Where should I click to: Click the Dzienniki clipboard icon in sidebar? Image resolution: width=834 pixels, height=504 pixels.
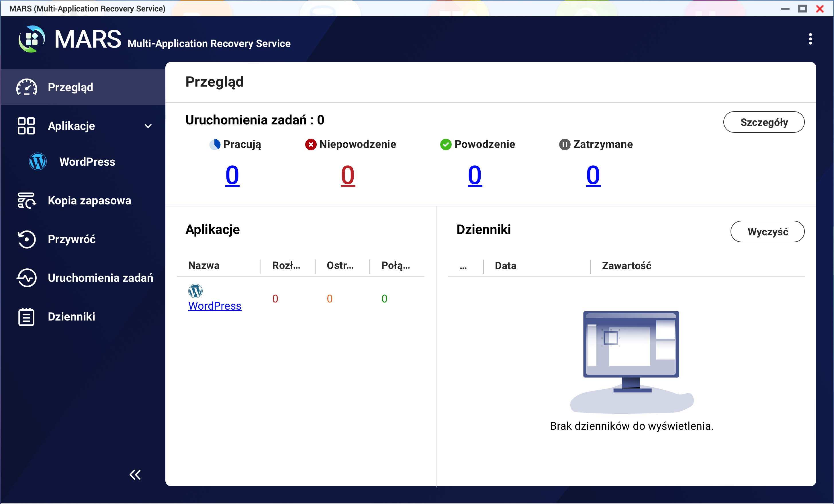pyautogui.click(x=26, y=317)
